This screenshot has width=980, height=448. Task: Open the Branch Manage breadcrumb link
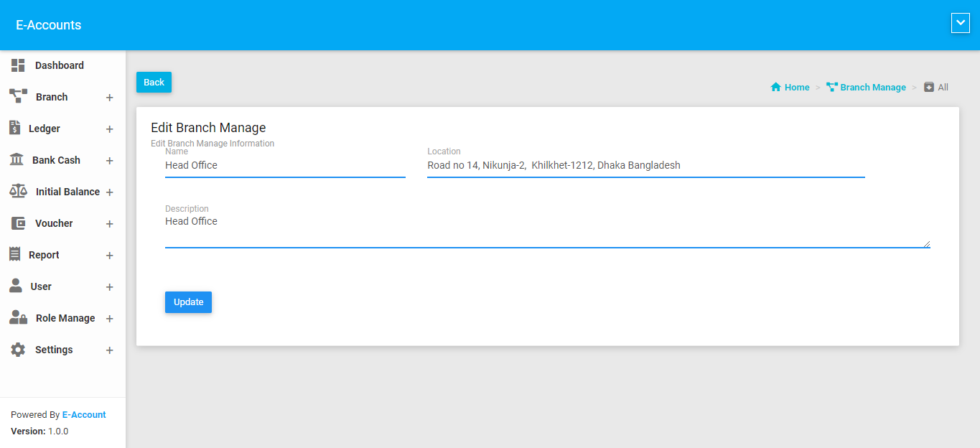[872, 88]
